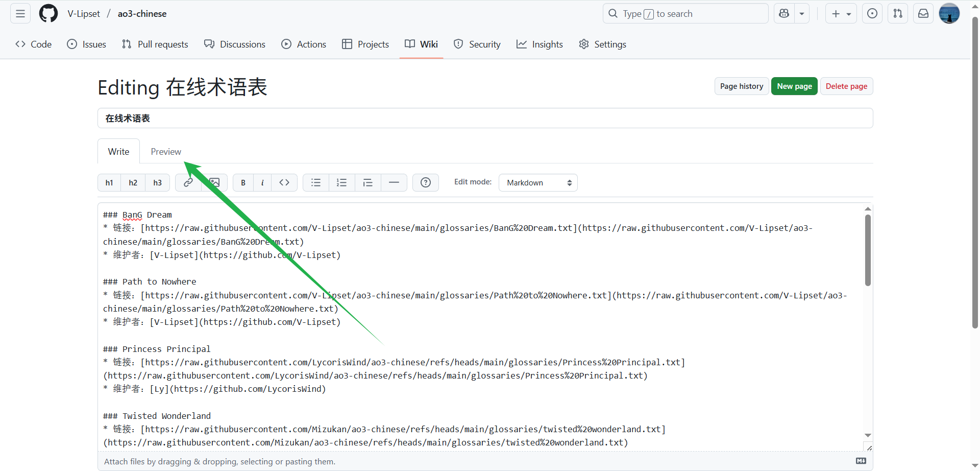Viewport: 980px width, 471px height.
Task: Click the insert image toolbar icon
Action: [215, 182]
